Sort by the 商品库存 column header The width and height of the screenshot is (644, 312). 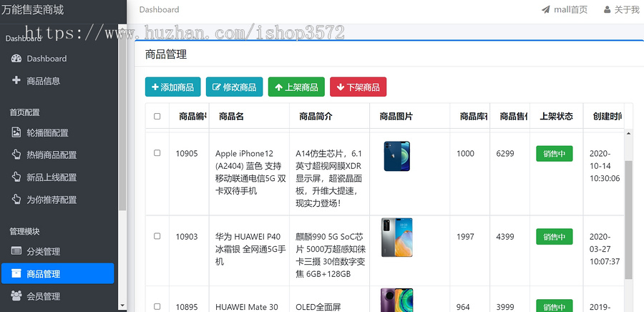(470, 116)
